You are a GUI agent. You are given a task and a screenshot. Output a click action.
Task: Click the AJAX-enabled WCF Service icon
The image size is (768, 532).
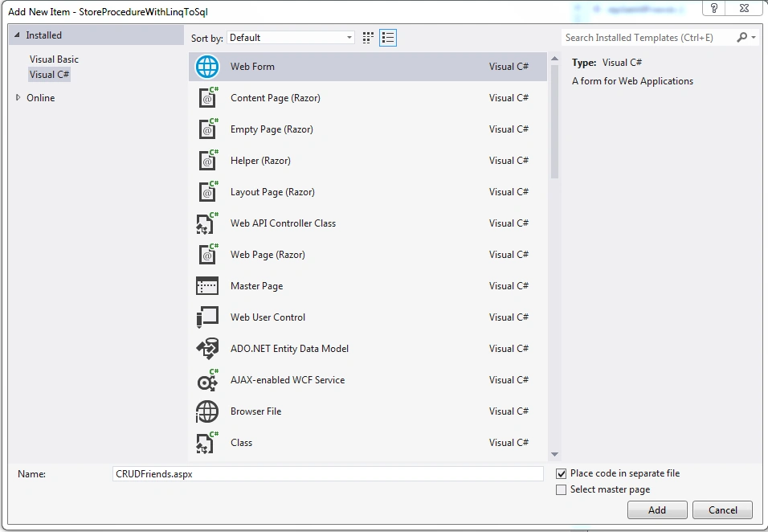[x=208, y=379]
